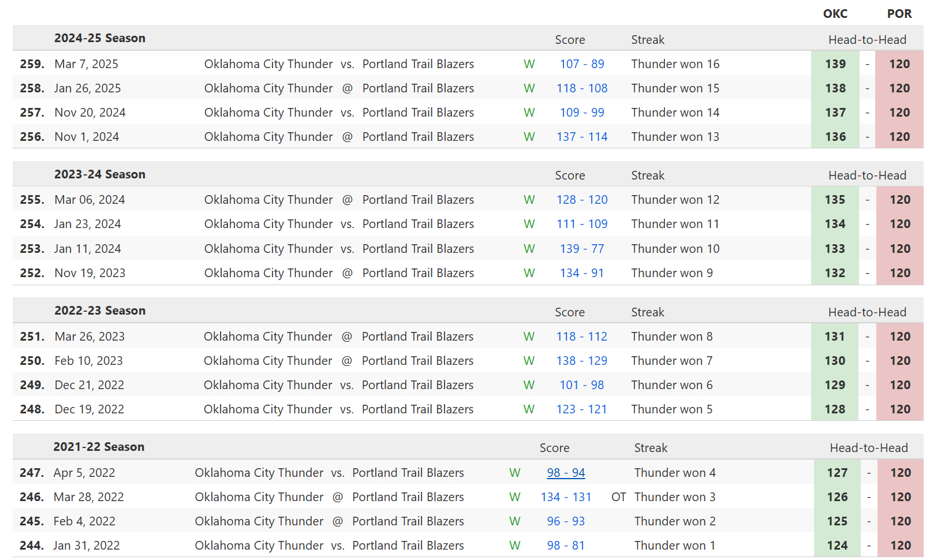
Task: Click the Nov 19, 2023 date
Action: (x=90, y=273)
